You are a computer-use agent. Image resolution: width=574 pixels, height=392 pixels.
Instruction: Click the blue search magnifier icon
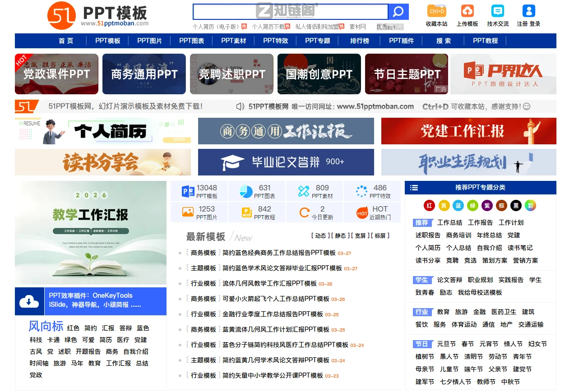pyautogui.click(x=398, y=12)
